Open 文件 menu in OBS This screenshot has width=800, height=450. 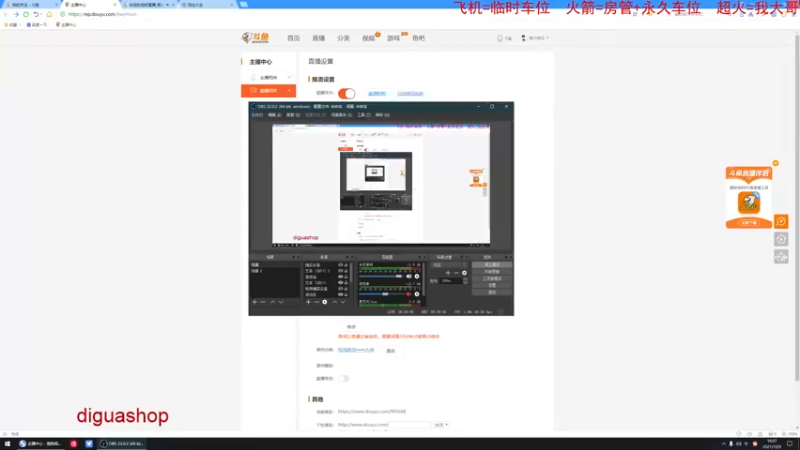[x=257, y=115]
